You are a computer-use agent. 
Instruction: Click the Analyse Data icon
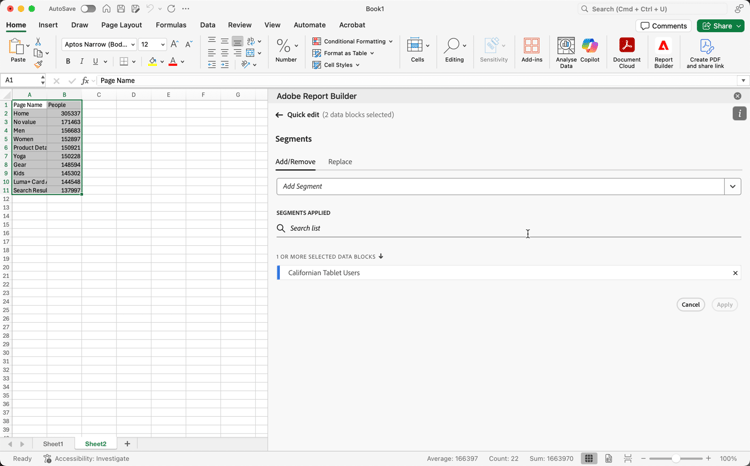[x=566, y=46]
